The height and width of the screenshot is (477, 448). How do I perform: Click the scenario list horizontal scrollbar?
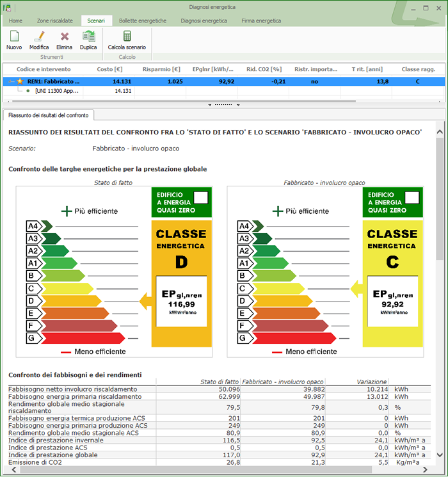coord(184,101)
